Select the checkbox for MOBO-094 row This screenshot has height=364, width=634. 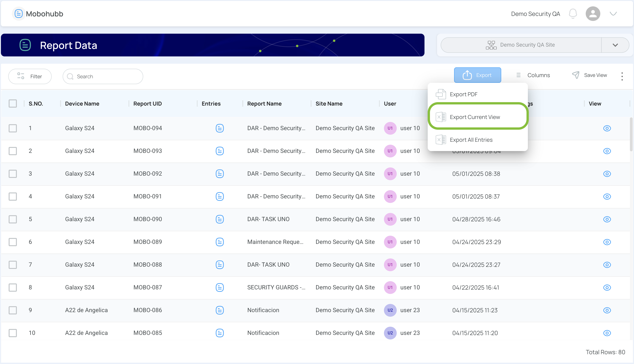tap(13, 128)
